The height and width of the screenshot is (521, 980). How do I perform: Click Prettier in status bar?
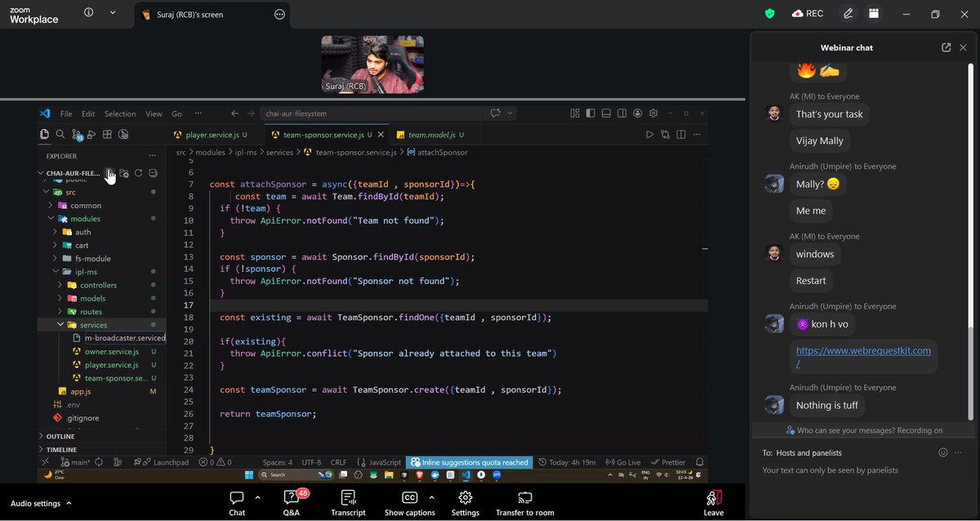coord(669,462)
